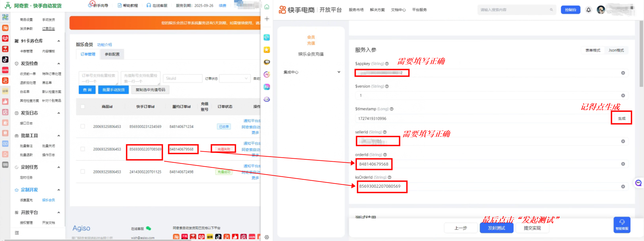Open the 解决方案 menu
The image size is (644, 241).
click(x=377, y=10)
